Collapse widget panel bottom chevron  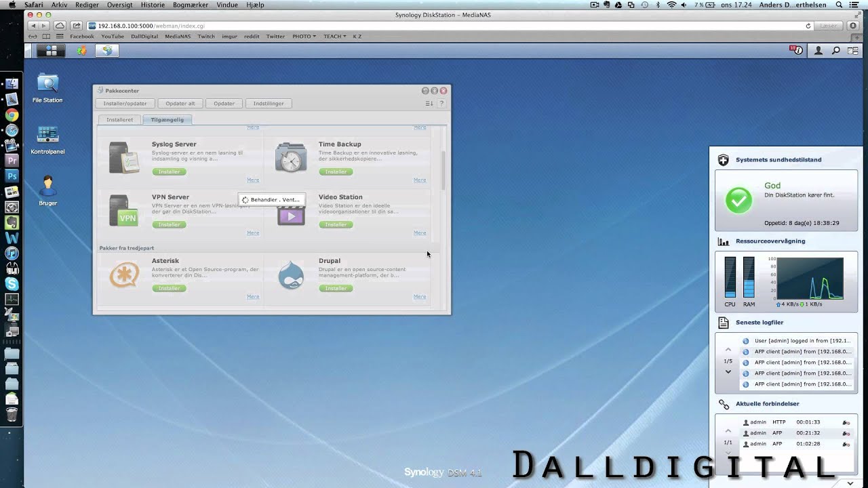[850, 483]
